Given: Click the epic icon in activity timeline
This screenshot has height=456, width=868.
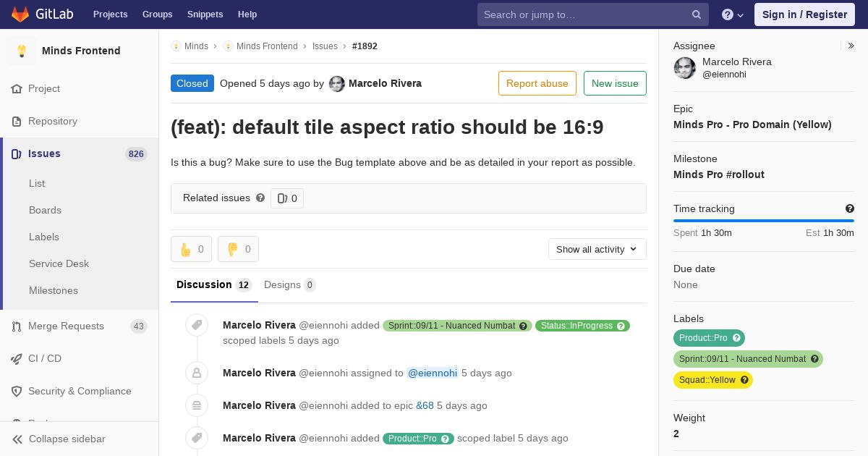Looking at the screenshot, I should 197,405.
